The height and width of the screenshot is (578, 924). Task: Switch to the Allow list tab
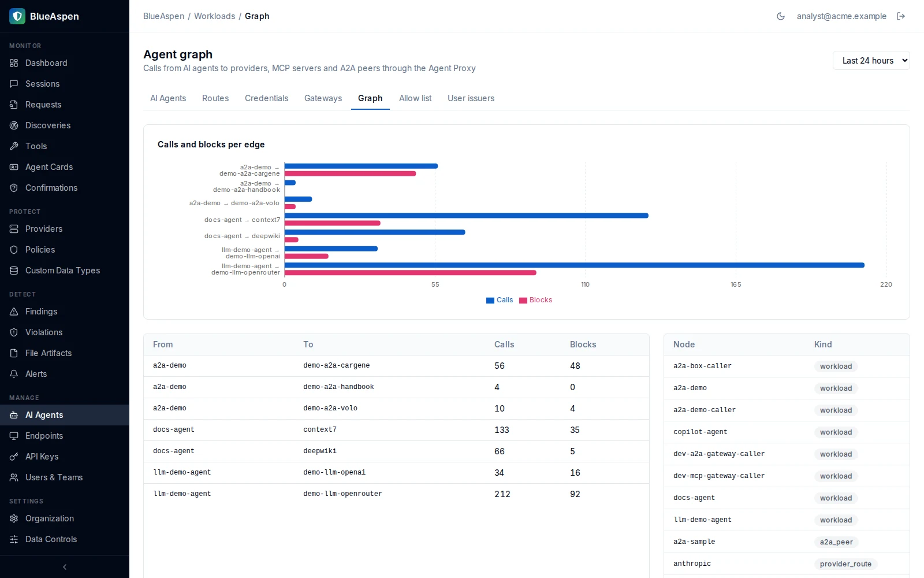(x=415, y=98)
